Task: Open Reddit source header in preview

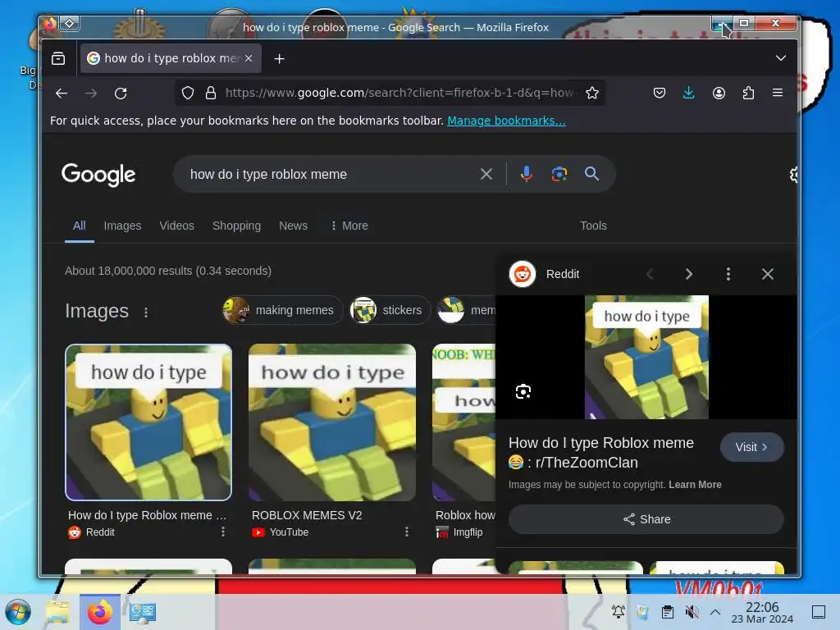Action: pos(545,274)
